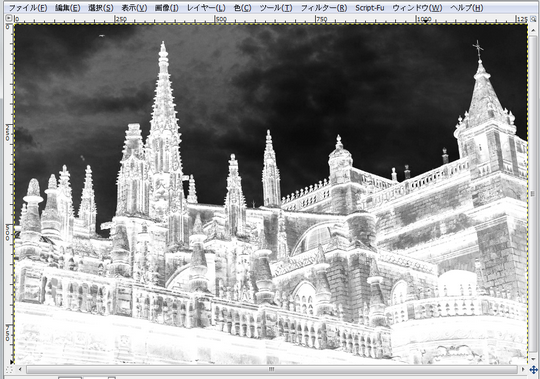
Task: Open the ウィンドウ(W) menu
Action: [x=417, y=8]
